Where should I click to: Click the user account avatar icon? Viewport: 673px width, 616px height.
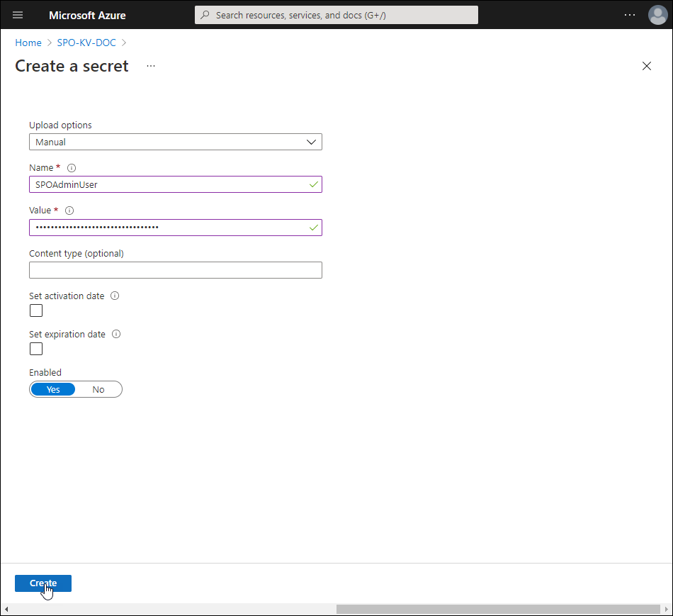657,15
